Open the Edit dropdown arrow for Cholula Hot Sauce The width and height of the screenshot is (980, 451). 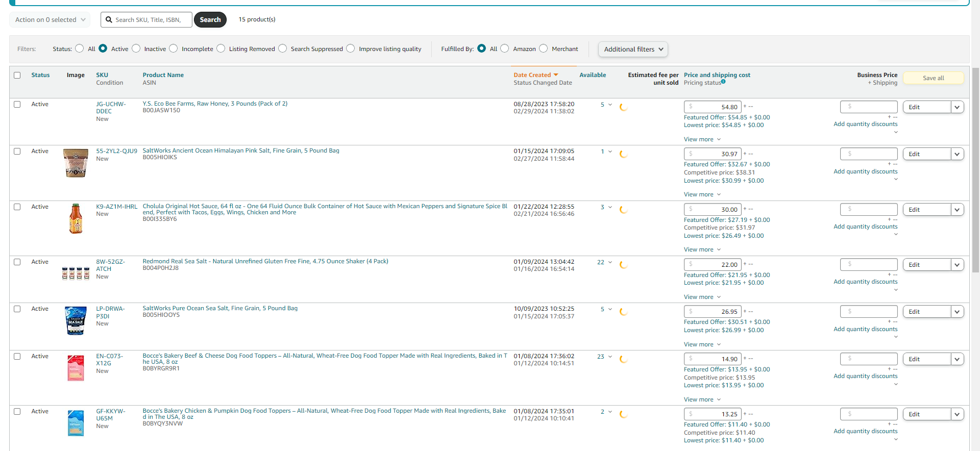pyautogui.click(x=957, y=210)
